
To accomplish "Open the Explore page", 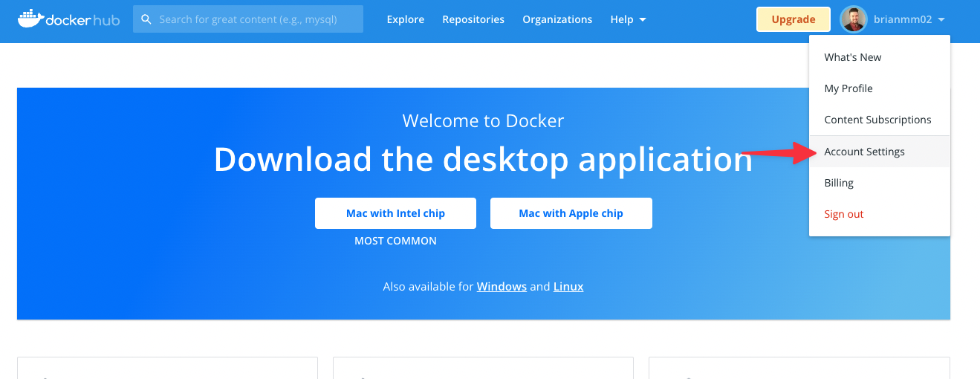I will [x=406, y=19].
